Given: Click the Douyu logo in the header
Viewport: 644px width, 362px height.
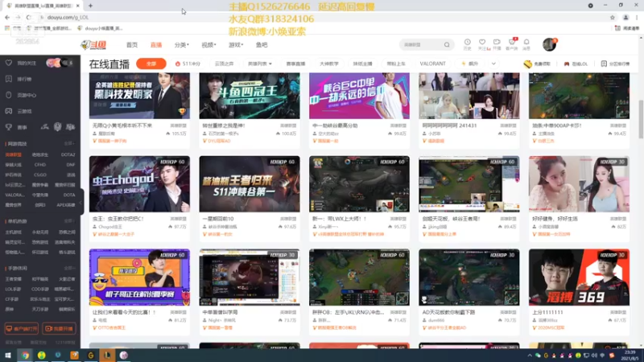Looking at the screenshot, I should click(93, 45).
